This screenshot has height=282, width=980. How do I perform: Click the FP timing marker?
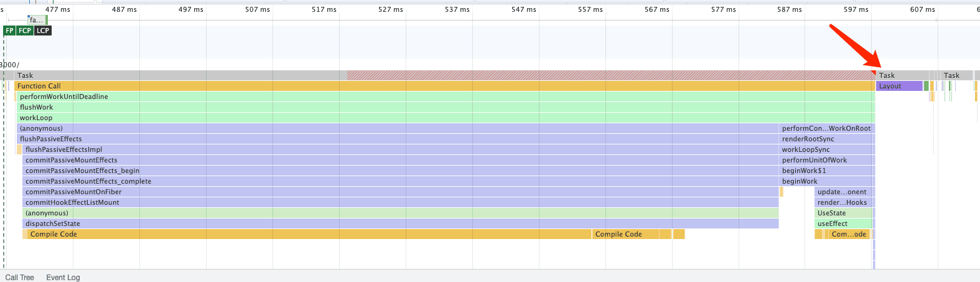9,31
